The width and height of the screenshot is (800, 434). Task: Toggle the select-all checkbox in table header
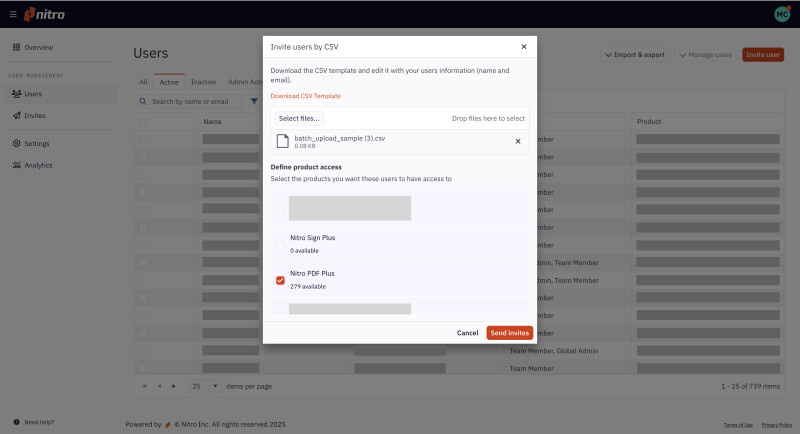coord(143,122)
